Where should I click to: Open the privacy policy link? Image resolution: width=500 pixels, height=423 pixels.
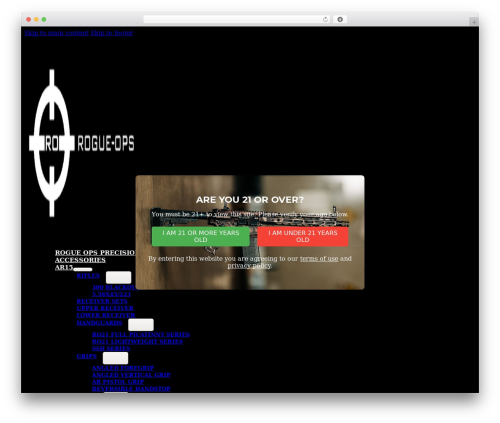click(x=249, y=266)
